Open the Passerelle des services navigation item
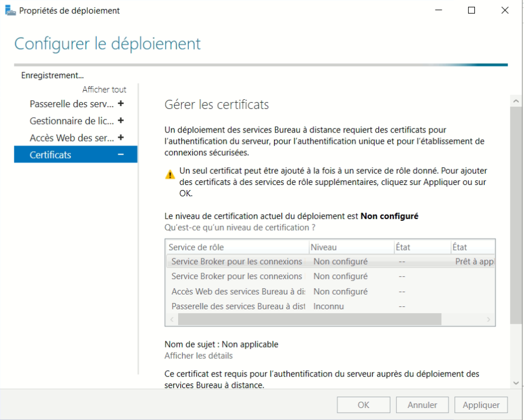 point(71,104)
